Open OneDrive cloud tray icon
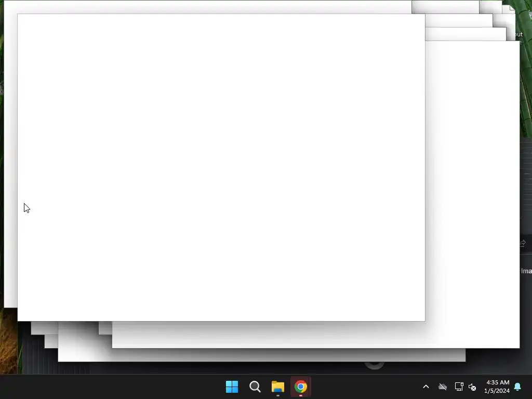Image resolution: width=532 pixels, height=399 pixels. [x=443, y=387]
